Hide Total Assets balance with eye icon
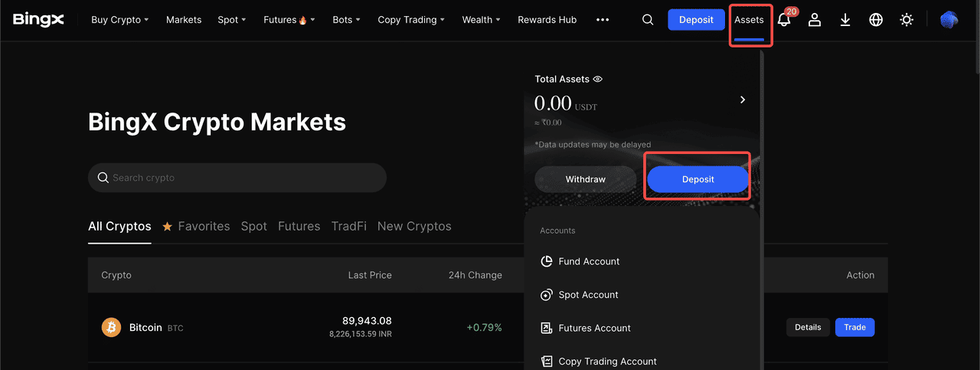 pos(598,79)
